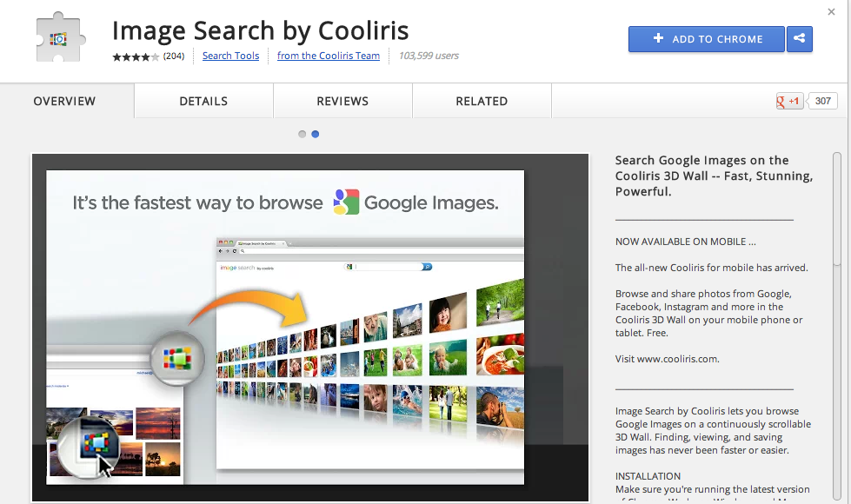Click the Cooliris puzzle piece extension icon
This screenshot has width=851, height=504.
(x=60, y=37)
